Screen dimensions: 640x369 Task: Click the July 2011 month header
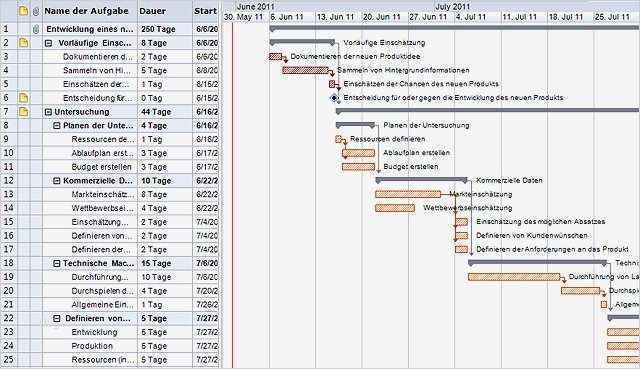click(x=452, y=7)
